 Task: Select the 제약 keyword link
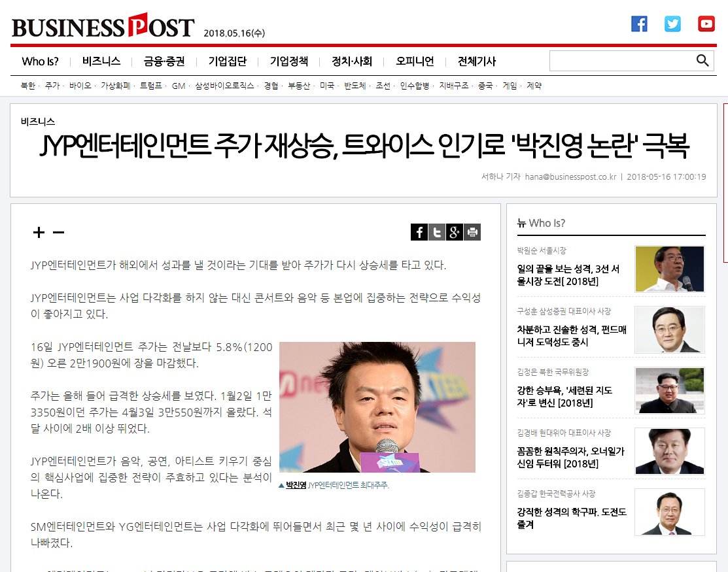pos(534,86)
